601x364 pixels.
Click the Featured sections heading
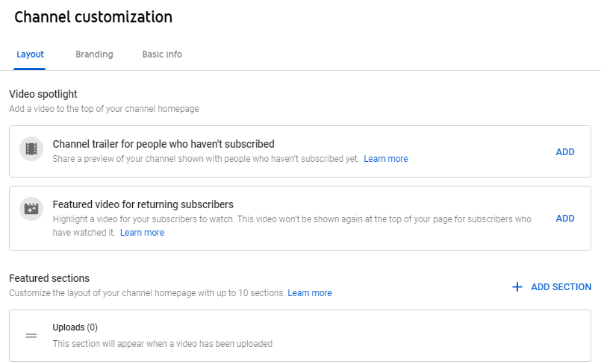[x=49, y=278]
